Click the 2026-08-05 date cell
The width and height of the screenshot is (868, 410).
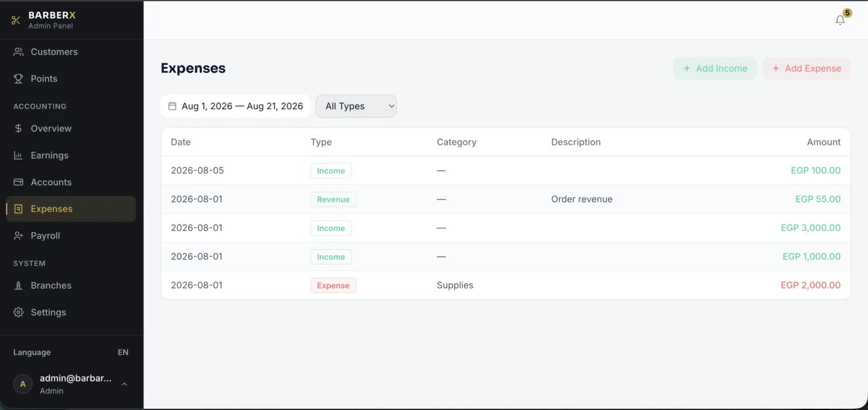pos(197,171)
